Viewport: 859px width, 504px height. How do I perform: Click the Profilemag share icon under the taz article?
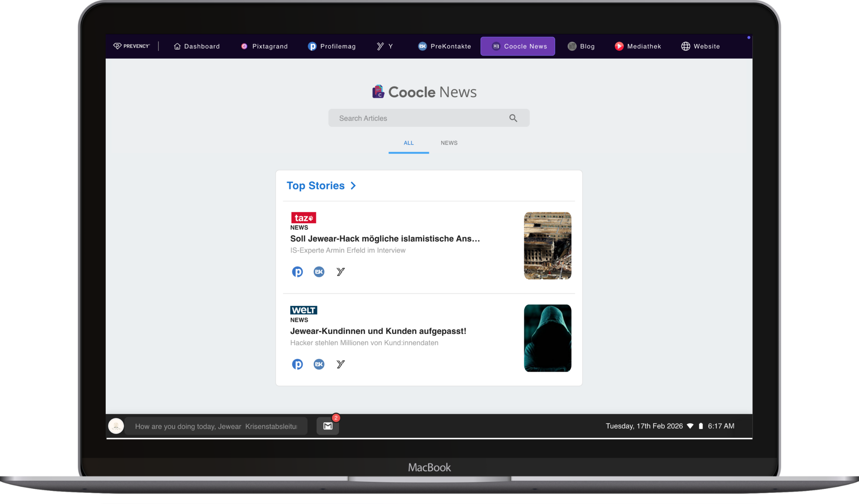pos(297,272)
